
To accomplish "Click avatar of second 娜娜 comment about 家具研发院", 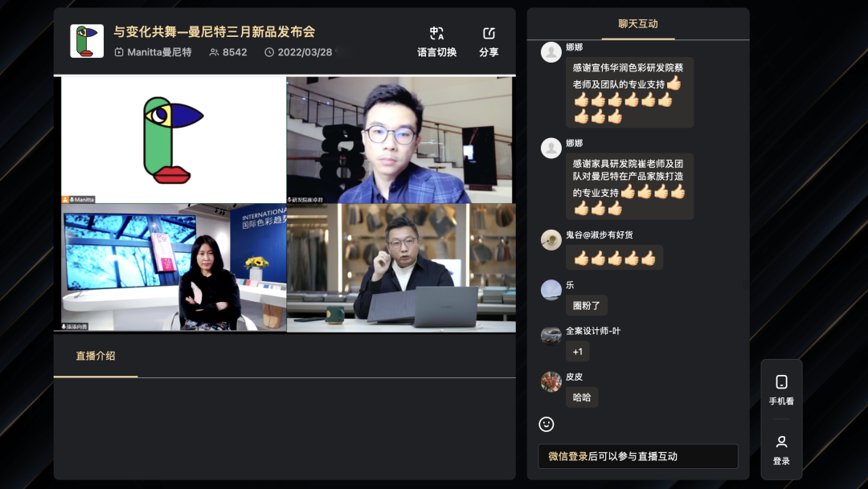I will 551,148.
